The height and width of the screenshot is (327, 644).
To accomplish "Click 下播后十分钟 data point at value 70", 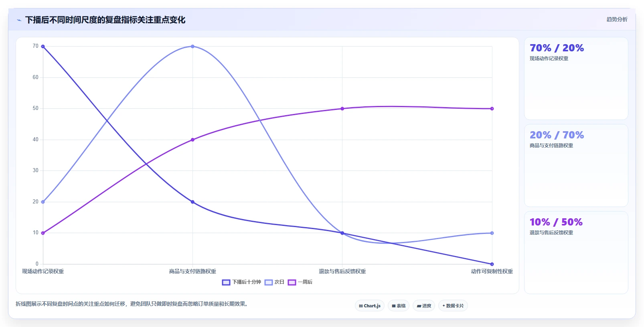I will [43, 47].
